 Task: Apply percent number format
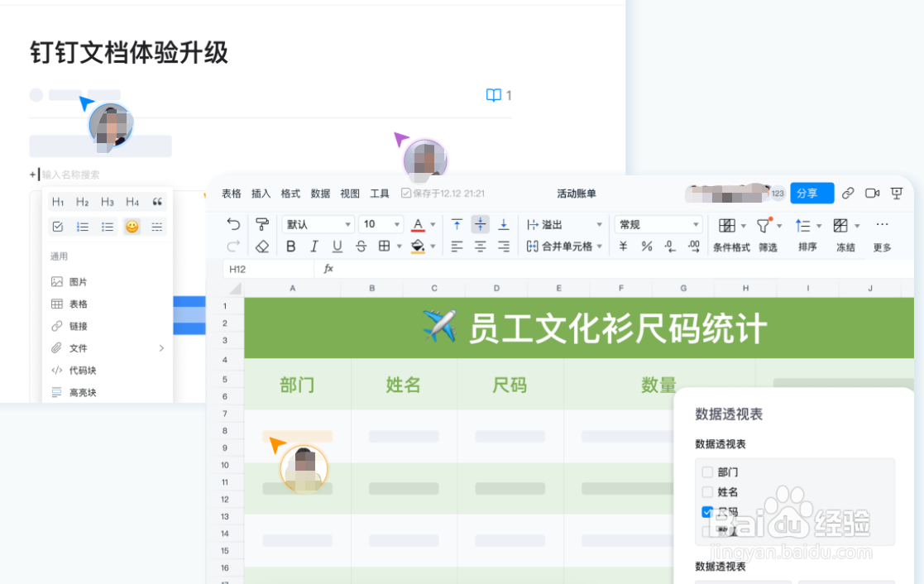tap(646, 247)
